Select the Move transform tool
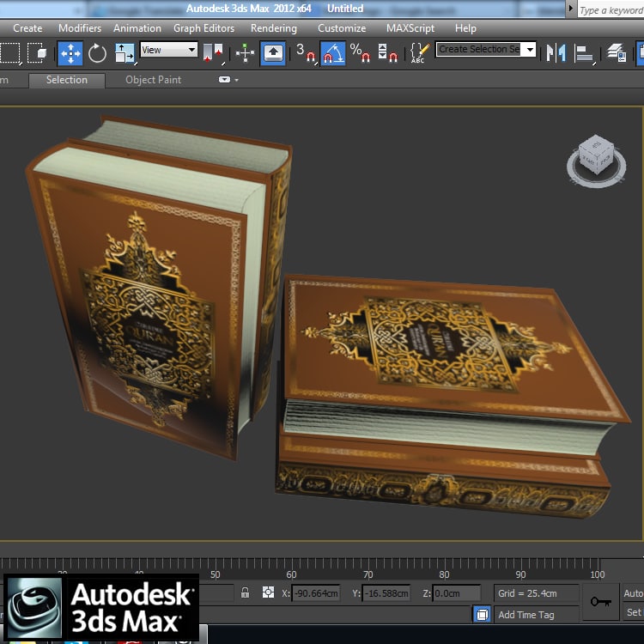The height and width of the screenshot is (644, 644). pos(70,52)
